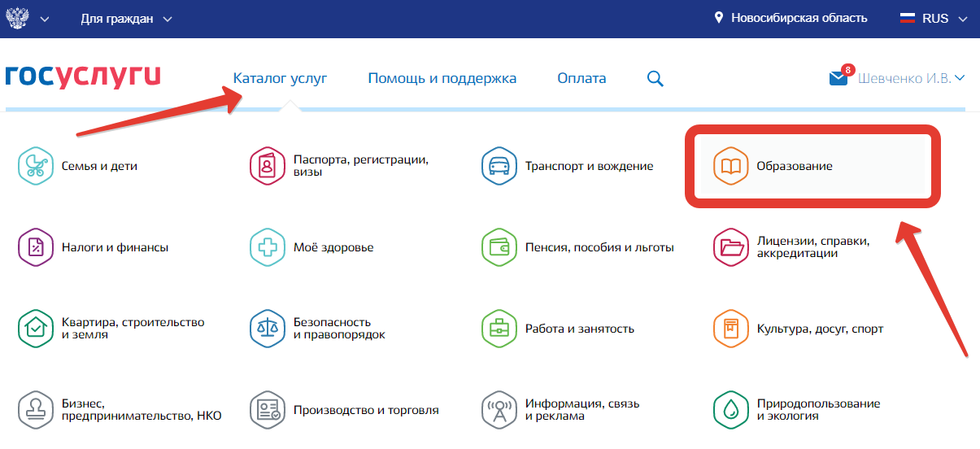Click the certificate icon for Производство
The image size is (980, 449).
pyautogui.click(x=267, y=410)
